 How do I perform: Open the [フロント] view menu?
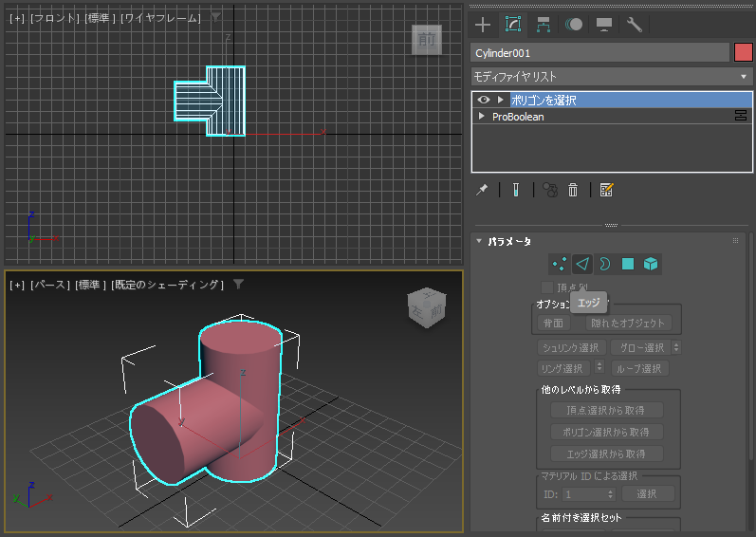pyautogui.click(x=54, y=18)
